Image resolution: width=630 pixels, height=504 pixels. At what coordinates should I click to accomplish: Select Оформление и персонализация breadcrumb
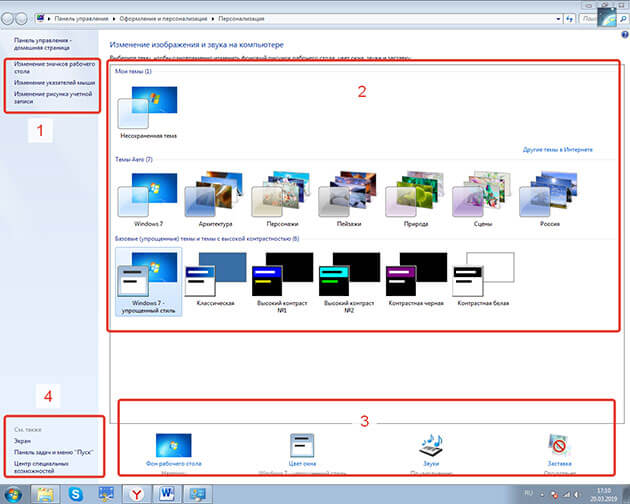163,19
